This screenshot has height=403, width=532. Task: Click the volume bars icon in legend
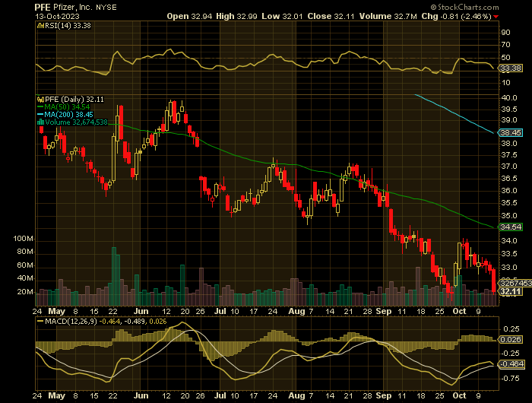(x=41, y=122)
